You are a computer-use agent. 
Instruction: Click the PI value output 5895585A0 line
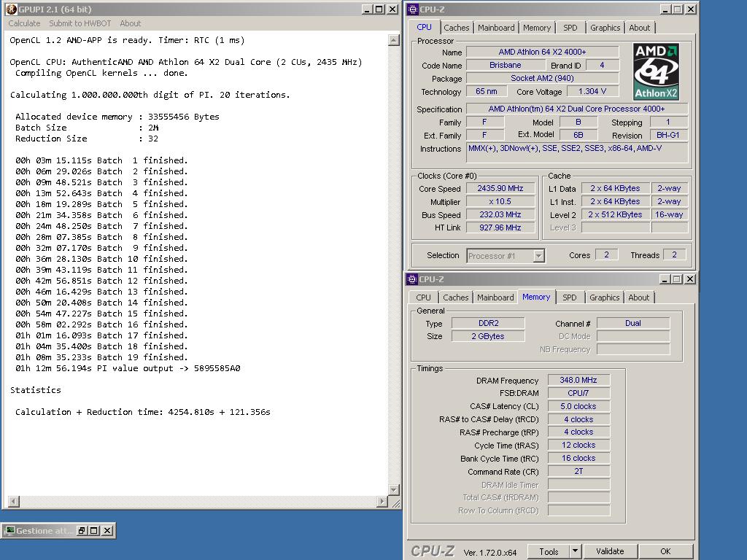coord(128,368)
